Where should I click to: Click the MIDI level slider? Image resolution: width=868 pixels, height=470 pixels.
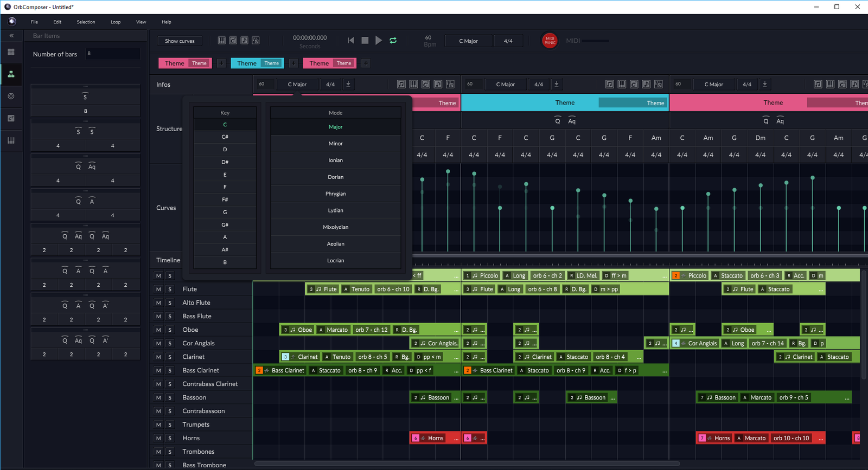tap(596, 41)
